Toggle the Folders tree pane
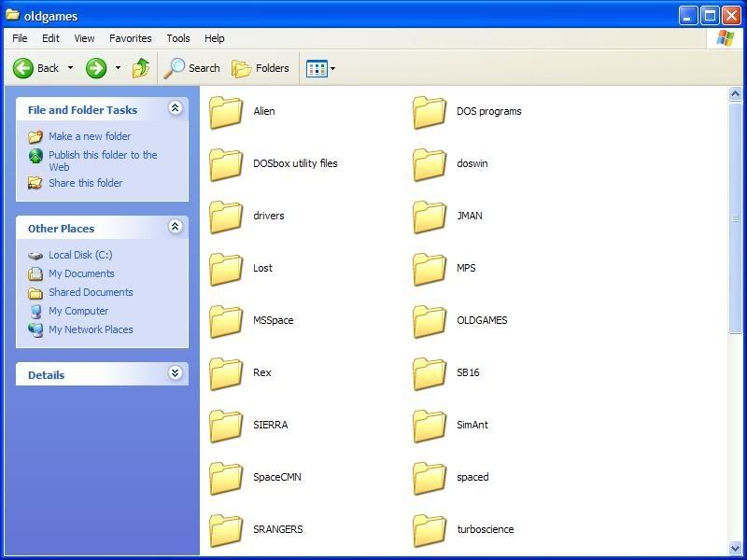The height and width of the screenshot is (560, 747). coord(261,68)
